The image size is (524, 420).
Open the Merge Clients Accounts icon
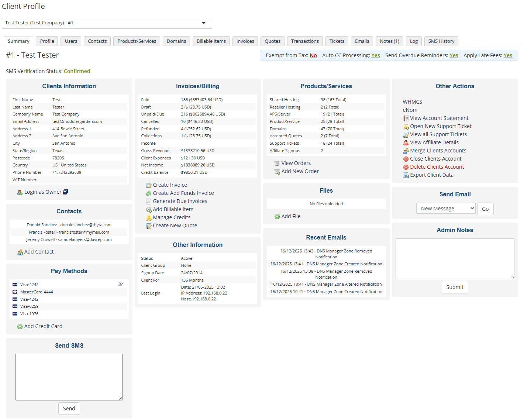[406, 151]
